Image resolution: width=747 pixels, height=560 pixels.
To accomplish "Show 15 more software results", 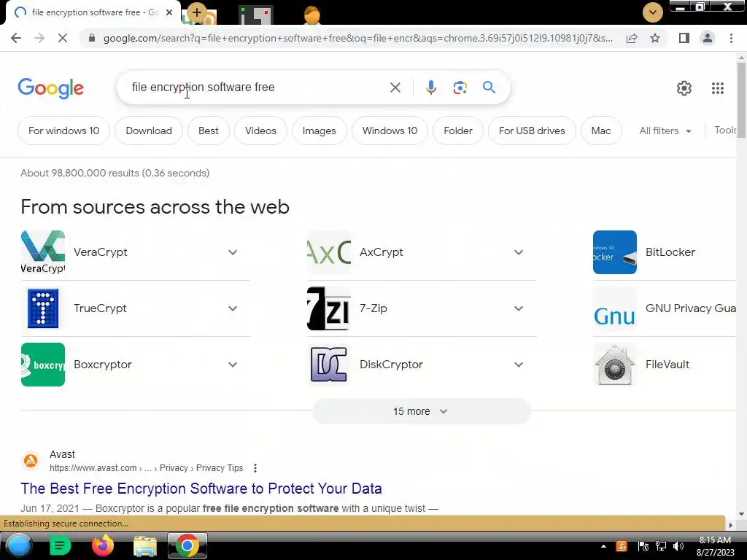I will click(x=421, y=411).
